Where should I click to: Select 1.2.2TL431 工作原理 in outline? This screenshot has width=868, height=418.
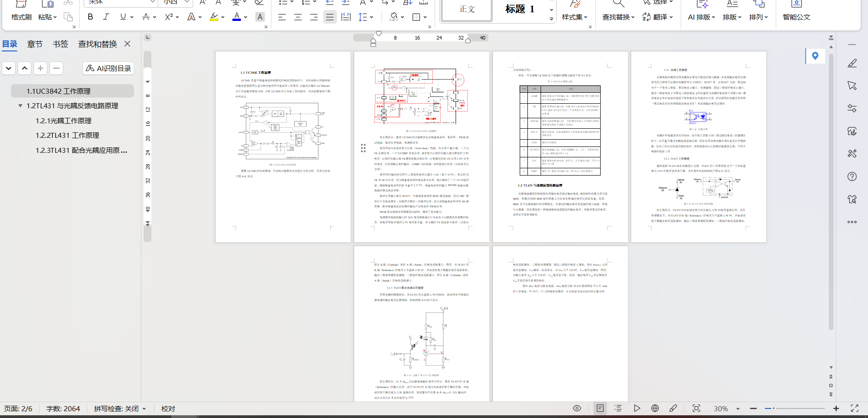67,136
